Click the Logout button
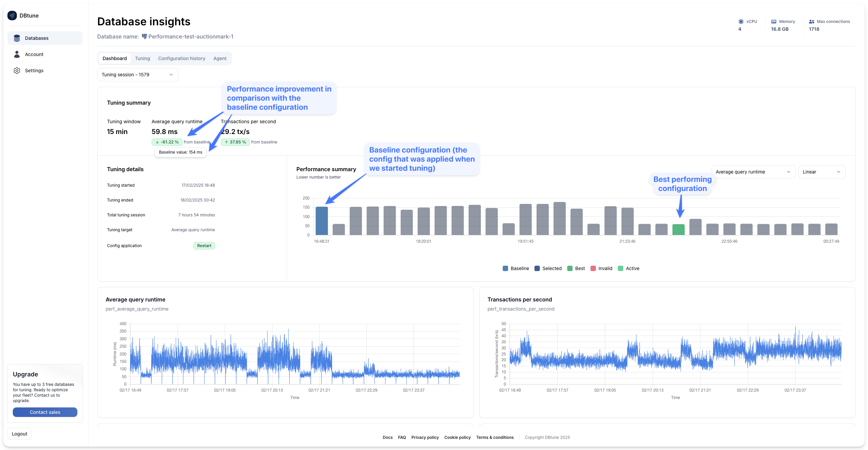Image resolution: width=868 pixels, height=450 pixels. tap(20, 434)
